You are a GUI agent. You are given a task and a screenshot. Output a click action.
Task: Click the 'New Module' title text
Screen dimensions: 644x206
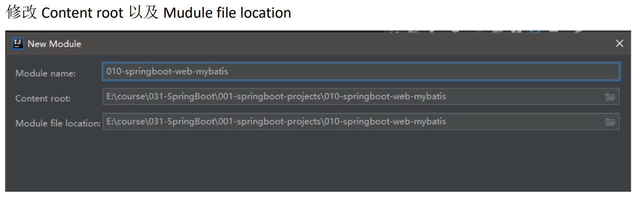(x=54, y=44)
